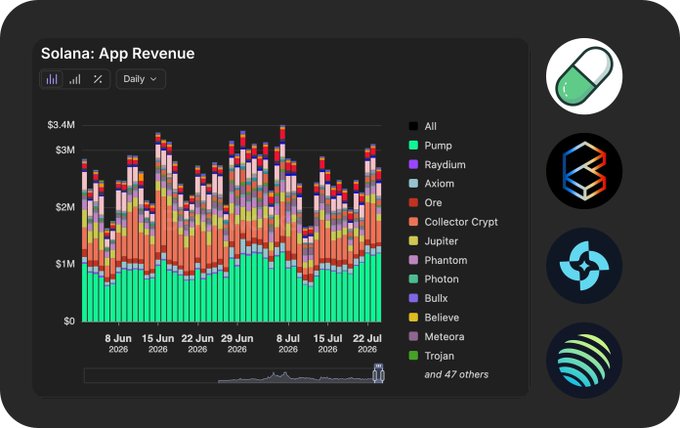The height and width of the screenshot is (428, 680).
Task: Click the '22 Jul' axis date label
Action: [x=367, y=338]
